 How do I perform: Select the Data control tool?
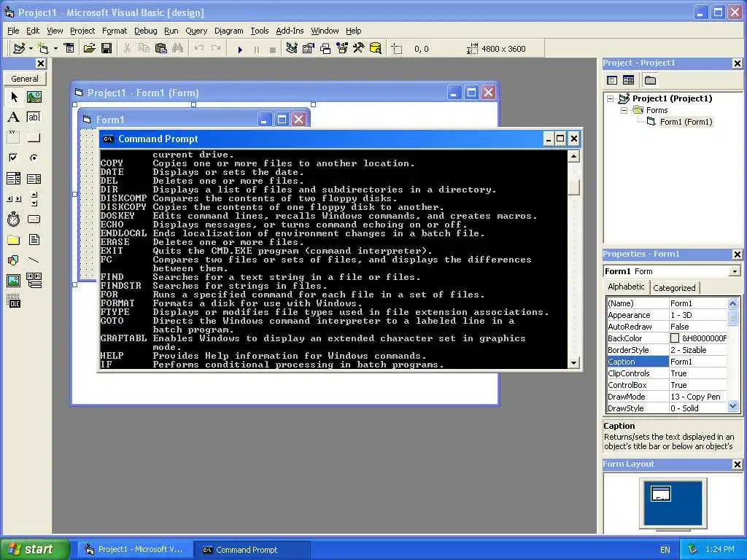(34, 281)
